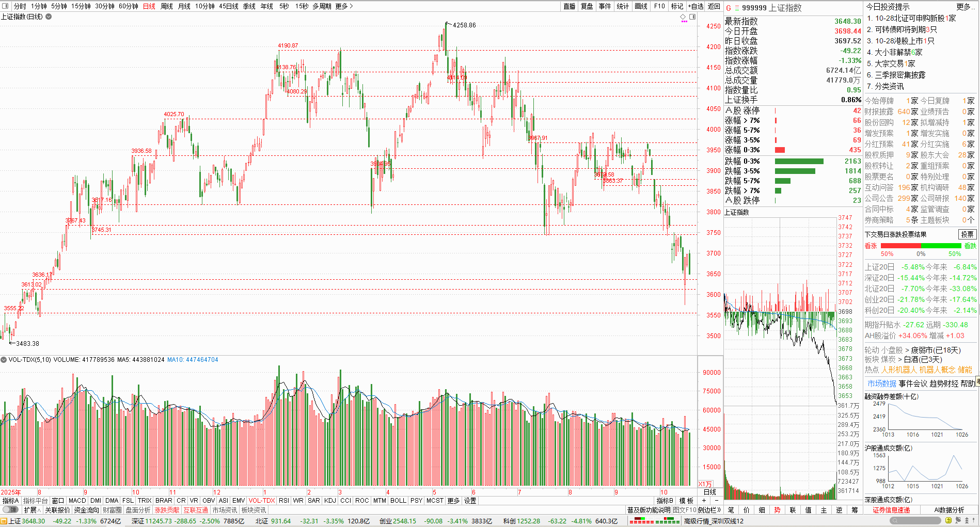Toggle the 弹 popup switch
The width and height of the screenshot is (980, 527).
pyautogui.click(x=10, y=510)
